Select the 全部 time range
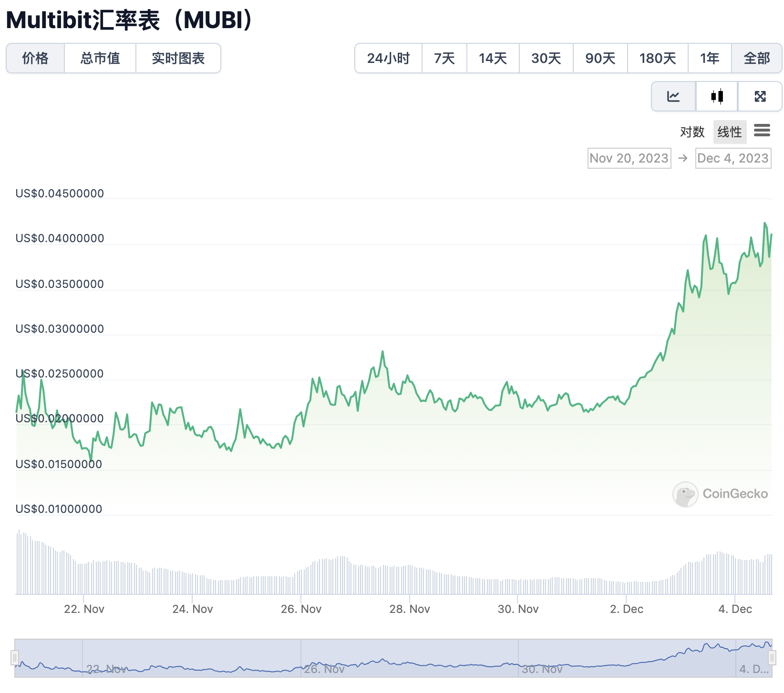 (756, 58)
